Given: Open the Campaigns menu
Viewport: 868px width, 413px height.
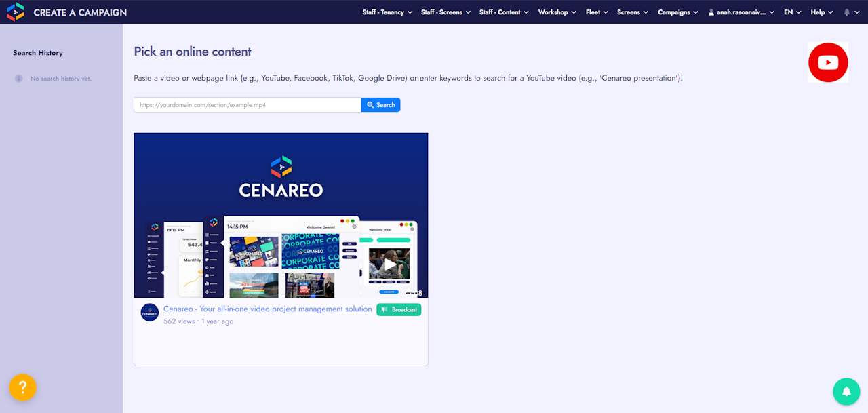Looking at the screenshot, I should (x=678, y=12).
